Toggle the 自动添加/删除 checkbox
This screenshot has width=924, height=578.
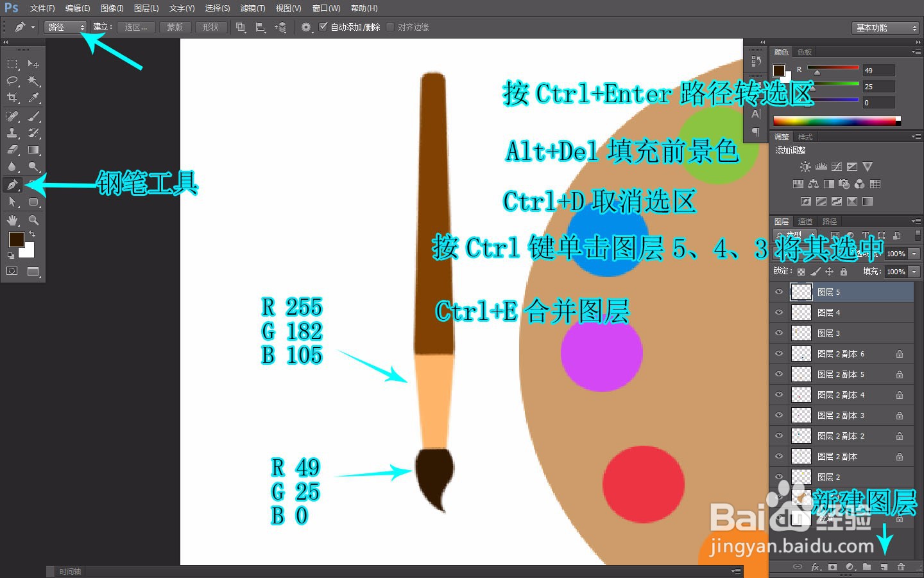pos(323,27)
